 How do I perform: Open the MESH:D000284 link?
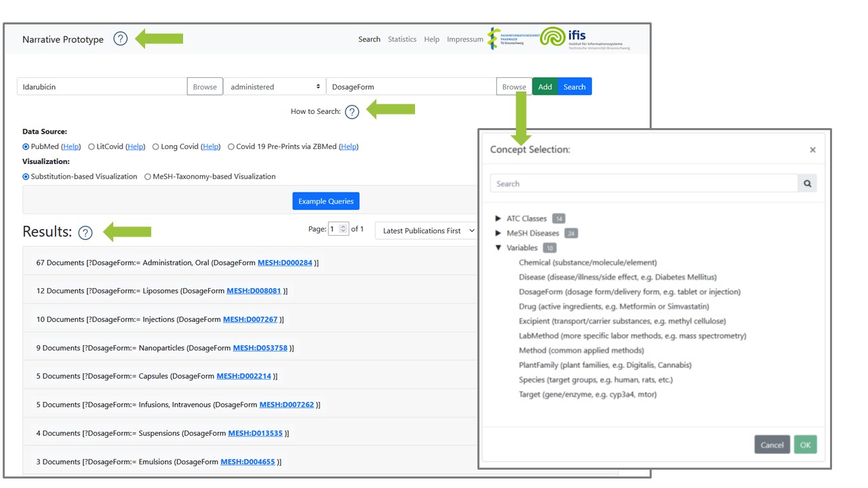pos(285,262)
